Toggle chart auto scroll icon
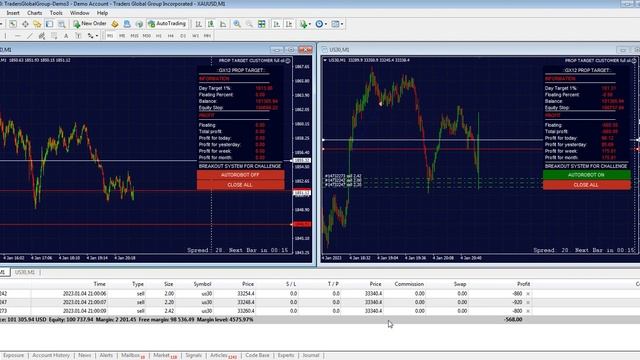This screenshot has height=360, width=640. click(276, 24)
